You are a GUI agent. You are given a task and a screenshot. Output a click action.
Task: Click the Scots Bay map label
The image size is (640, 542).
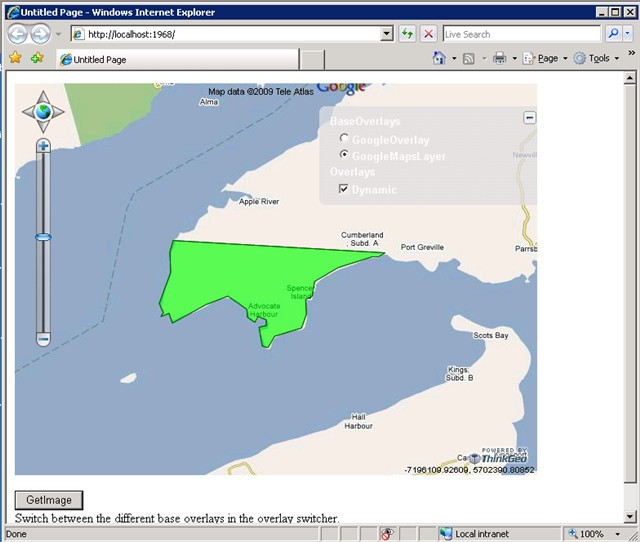491,335
